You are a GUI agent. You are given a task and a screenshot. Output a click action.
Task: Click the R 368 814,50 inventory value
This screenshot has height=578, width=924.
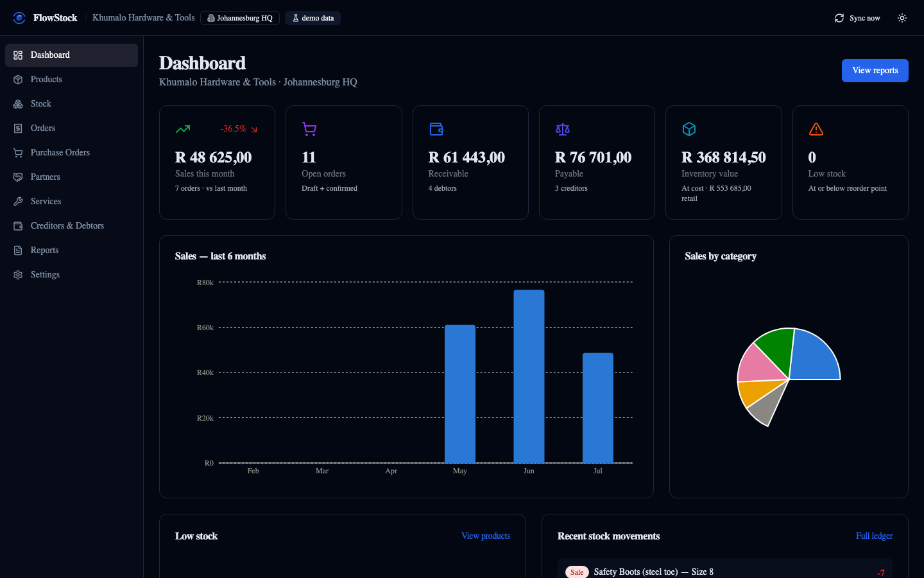click(724, 157)
